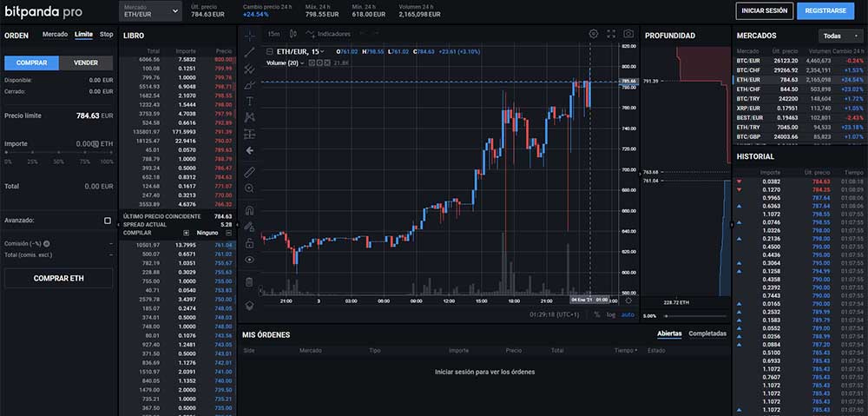Open the Mercado ETH/EUR selector

tap(150, 10)
